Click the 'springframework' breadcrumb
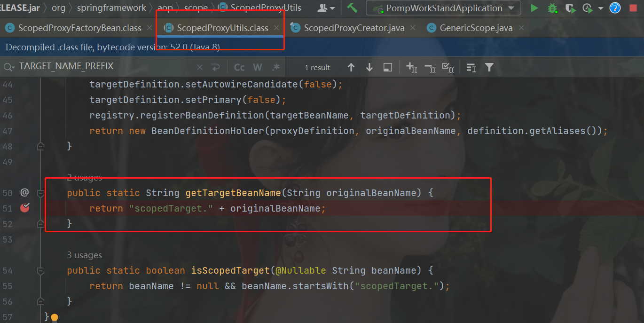This screenshot has width=644, height=323. pos(112,8)
